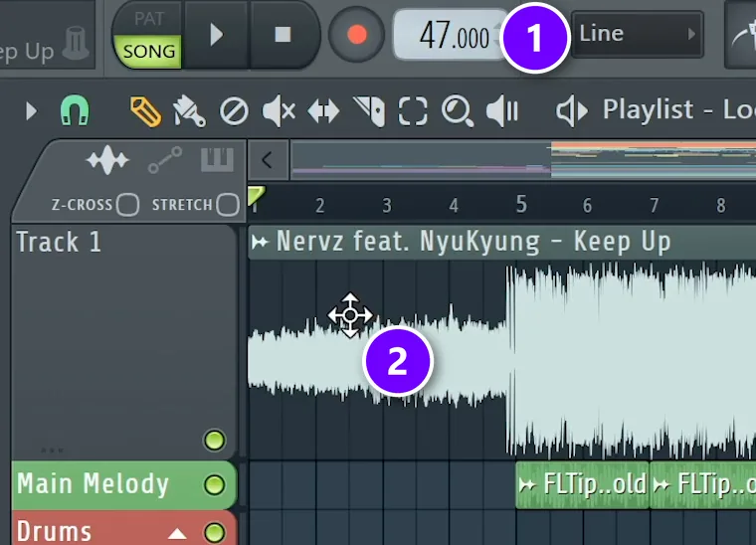756x545 pixels.
Task: Mute Drums track green LED
Action: coord(215,533)
